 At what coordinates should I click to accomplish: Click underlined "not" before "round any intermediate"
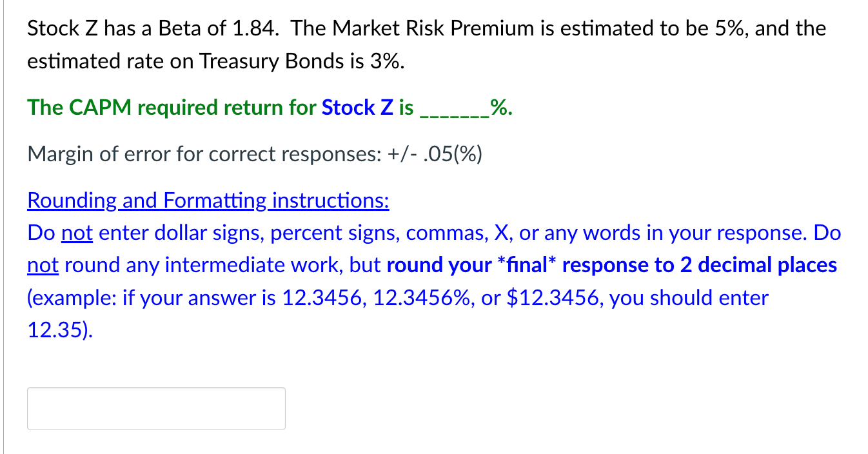(x=43, y=266)
